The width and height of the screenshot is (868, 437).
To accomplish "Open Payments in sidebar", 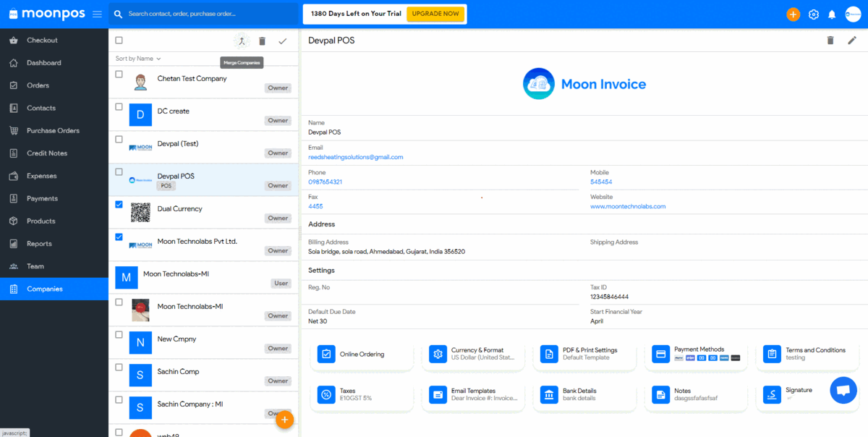I will click(54, 198).
